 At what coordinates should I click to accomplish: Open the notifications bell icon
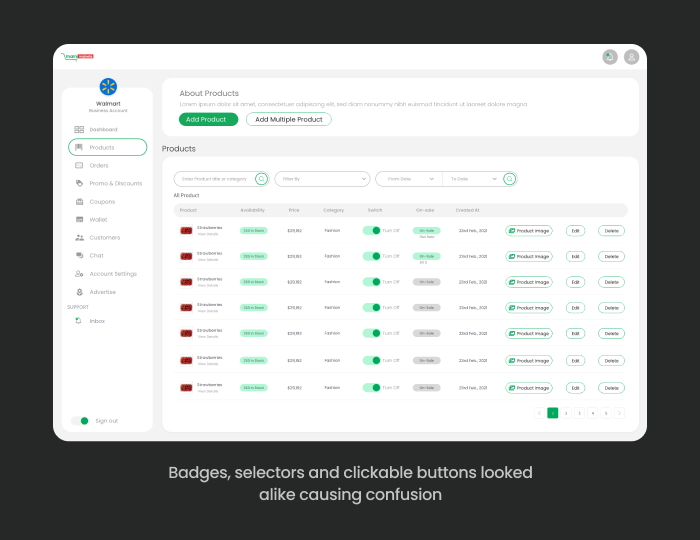[x=610, y=57]
